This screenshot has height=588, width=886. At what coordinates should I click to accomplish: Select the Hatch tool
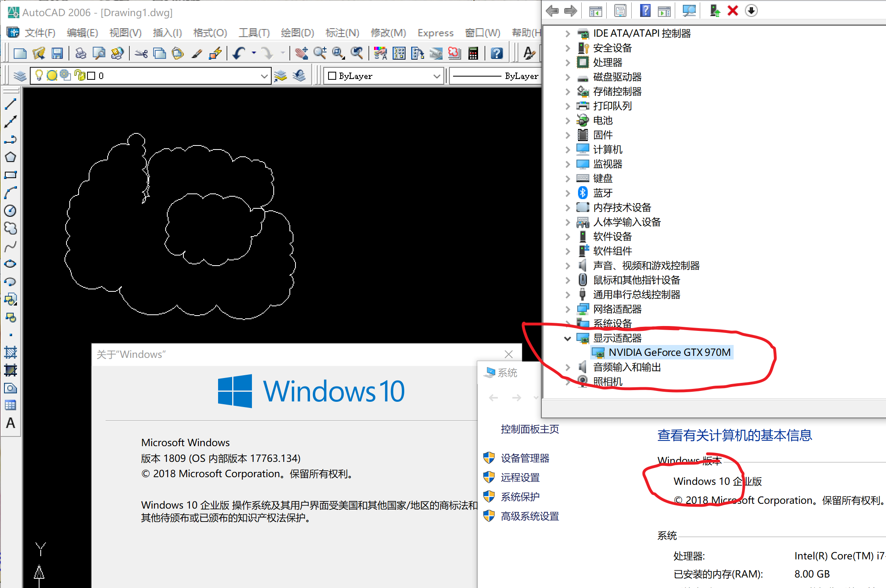pyautogui.click(x=10, y=352)
